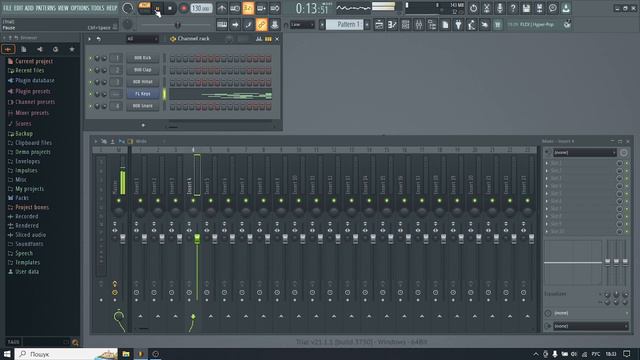Open File Explorer in taskbar
This screenshot has height=360, width=640.
(x=126, y=354)
